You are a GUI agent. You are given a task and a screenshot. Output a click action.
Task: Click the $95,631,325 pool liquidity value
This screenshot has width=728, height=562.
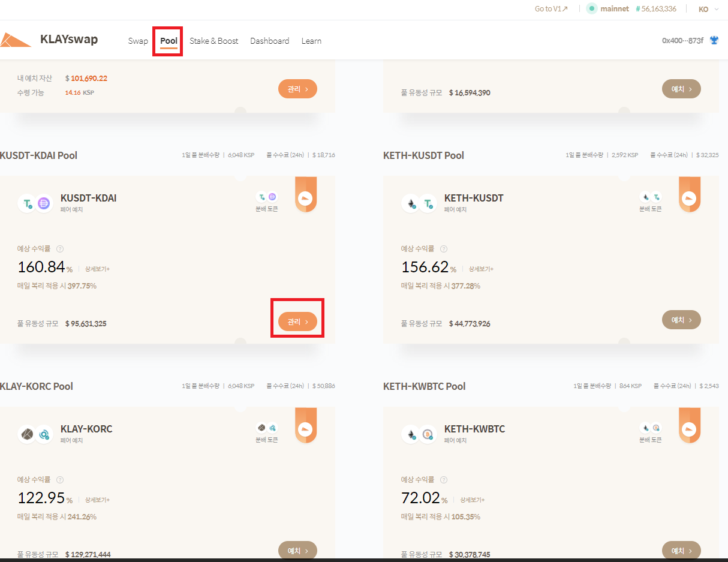click(86, 324)
